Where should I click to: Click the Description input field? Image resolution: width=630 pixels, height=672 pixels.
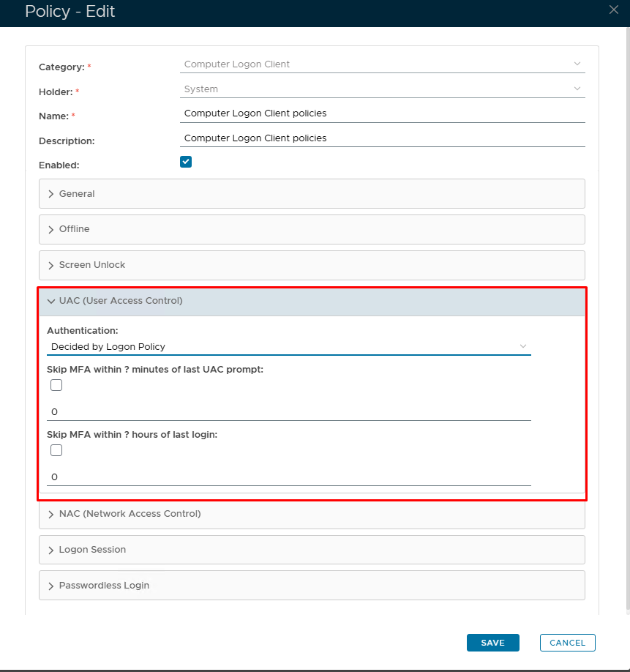point(382,138)
